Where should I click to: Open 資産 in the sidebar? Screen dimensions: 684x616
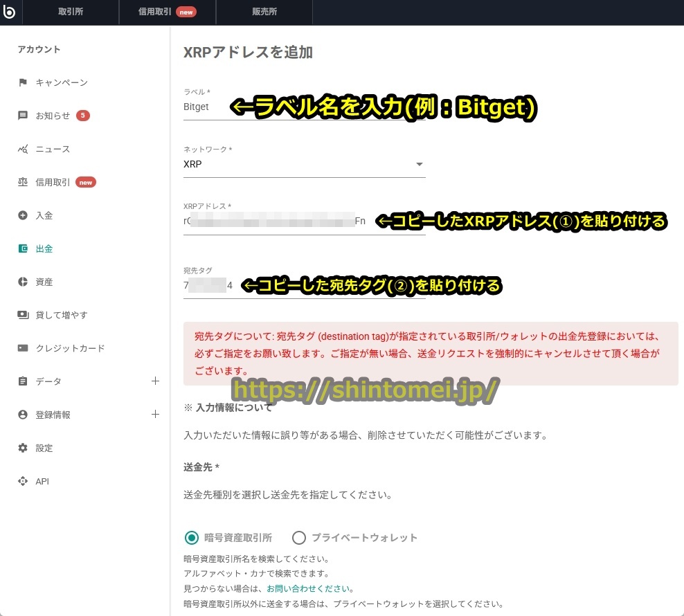tap(44, 282)
